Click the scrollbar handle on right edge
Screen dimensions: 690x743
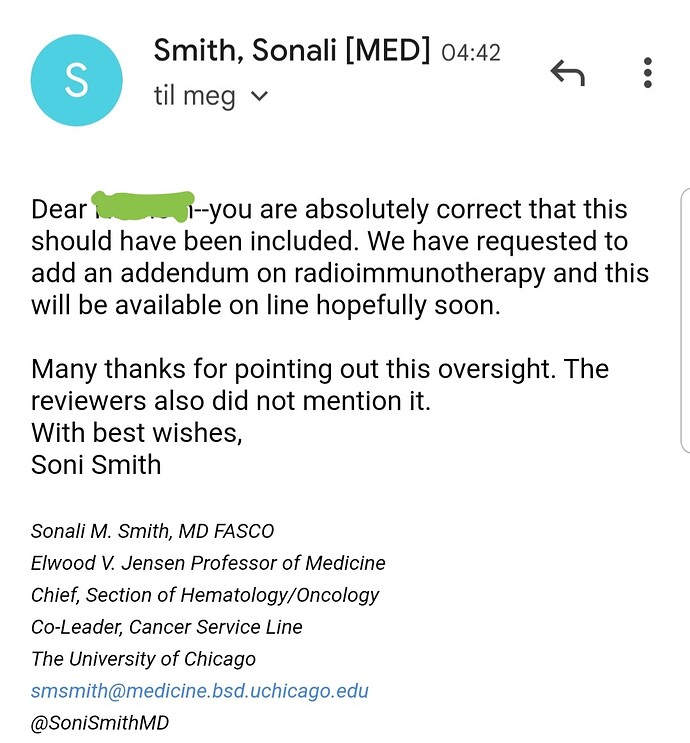(x=685, y=321)
